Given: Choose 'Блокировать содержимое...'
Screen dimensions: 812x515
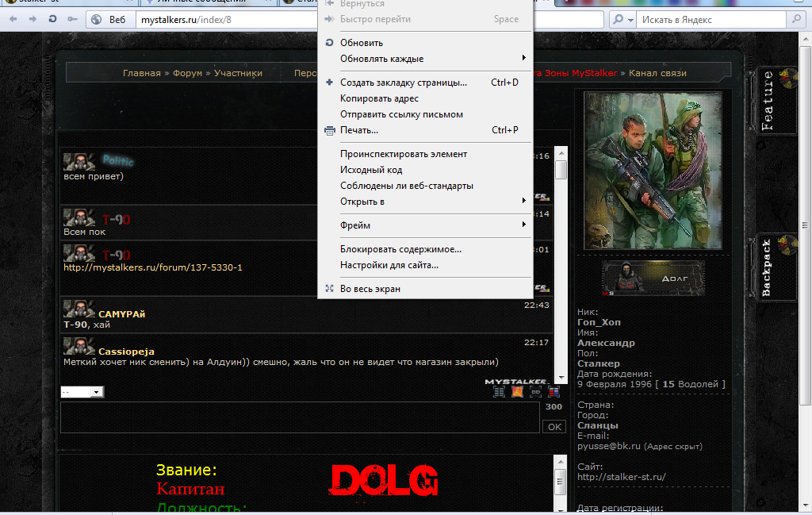Looking at the screenshot, I should pos(425,249).
